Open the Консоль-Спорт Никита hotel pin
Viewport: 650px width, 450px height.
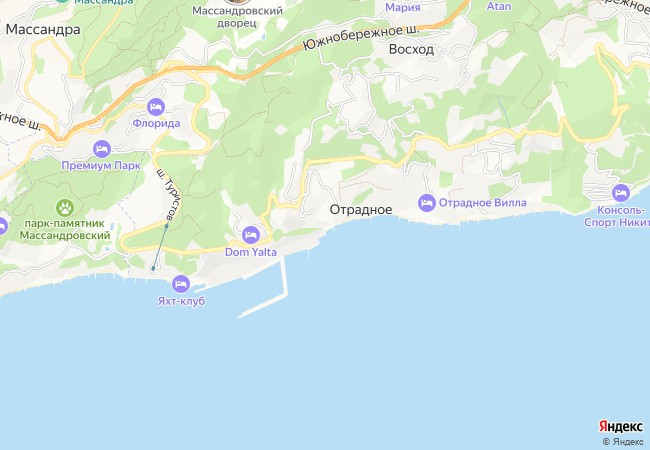pos(621,193)
